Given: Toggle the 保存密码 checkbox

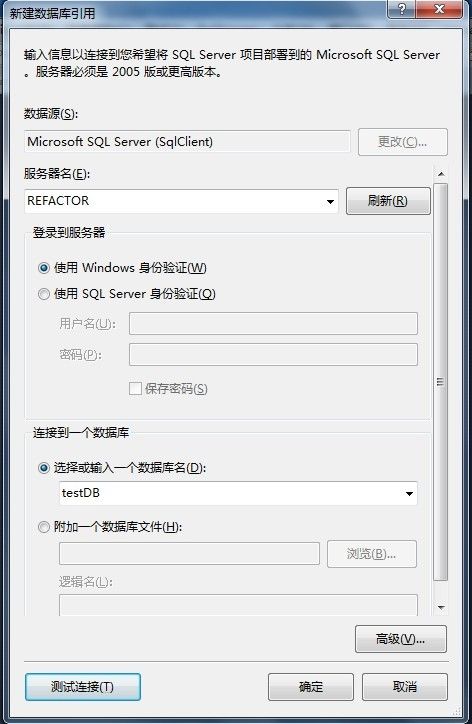Looking at the screenshot, I should [x=135, y=388].
